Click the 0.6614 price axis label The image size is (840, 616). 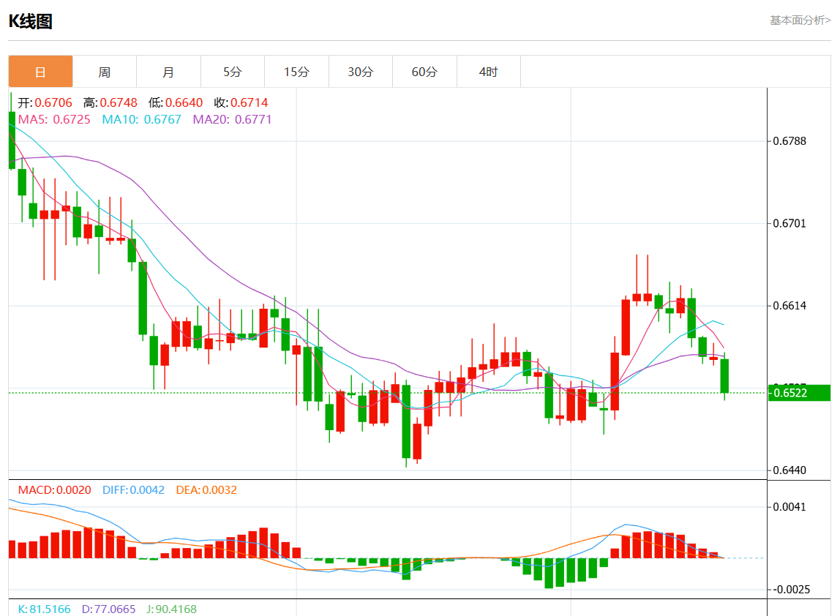[x=790, y=305]
